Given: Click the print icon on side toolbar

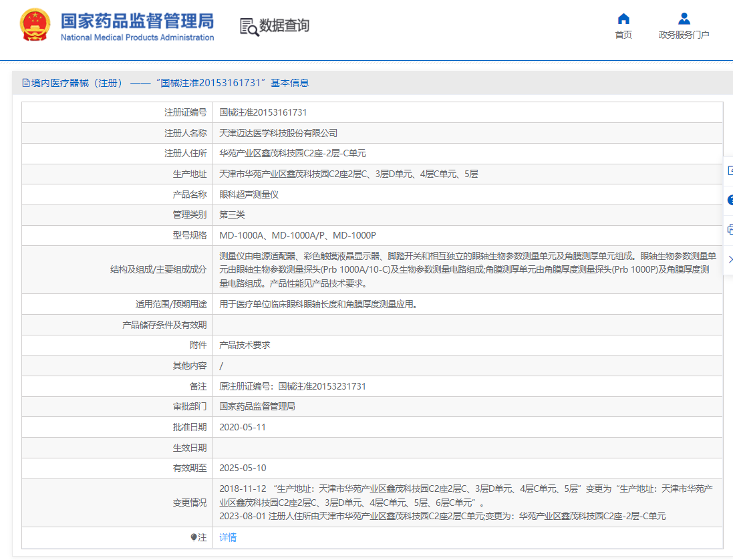Looking at the screenshot, I should click(730, 229).
